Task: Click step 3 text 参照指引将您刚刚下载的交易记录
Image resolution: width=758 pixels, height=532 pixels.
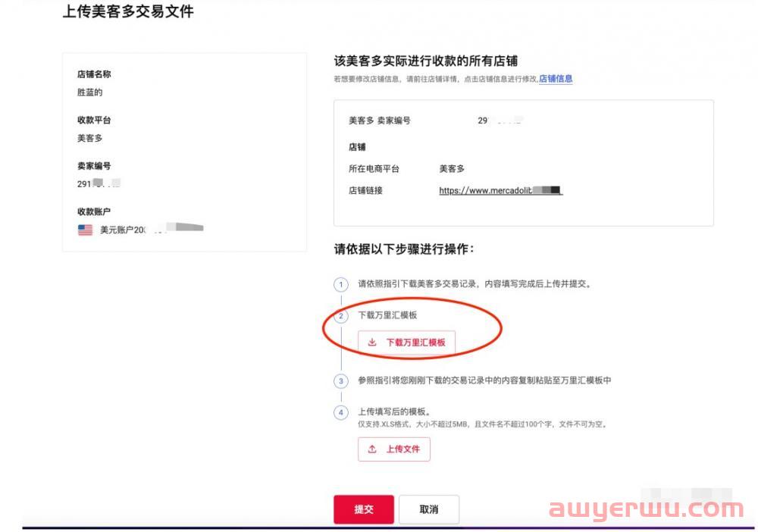Action: click(484, 380)
